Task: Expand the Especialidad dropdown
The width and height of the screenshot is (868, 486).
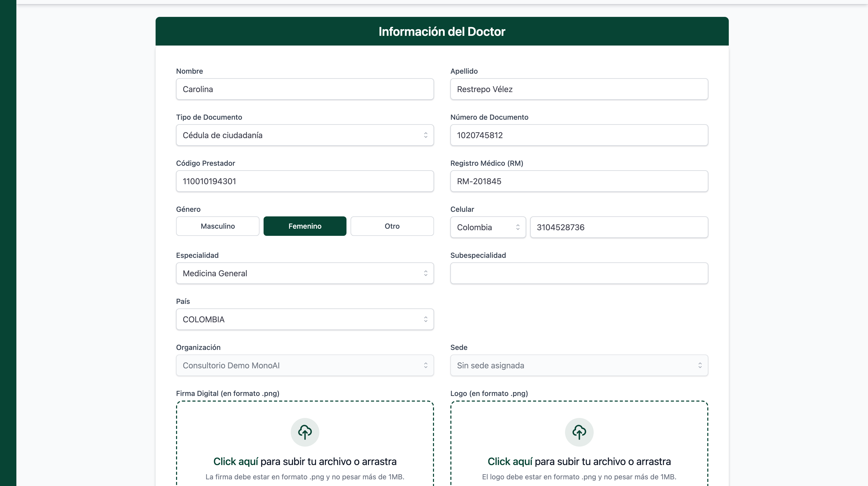Action: (x=305, y=273)
